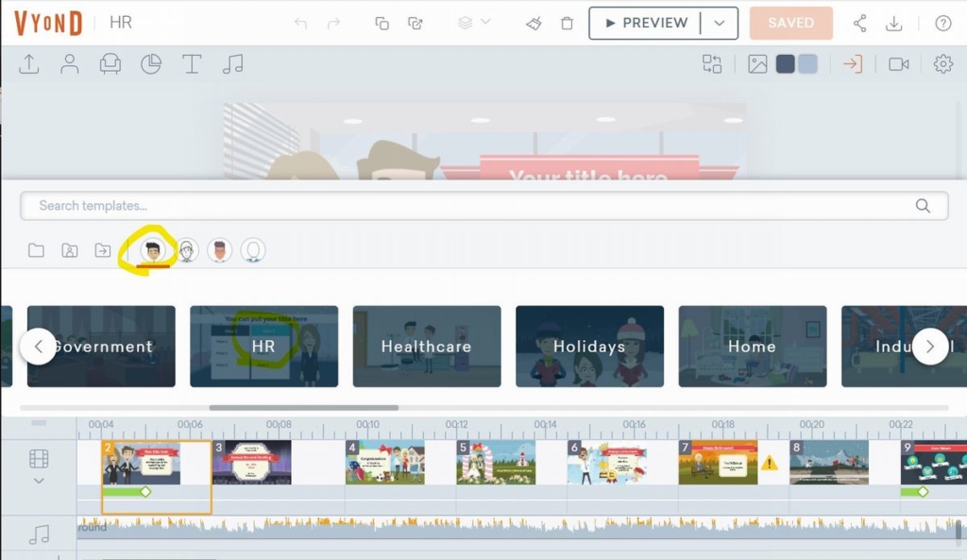Click the SAVED button
The height and width of the screenshot is (560, 967).
[x=790, y=23]
